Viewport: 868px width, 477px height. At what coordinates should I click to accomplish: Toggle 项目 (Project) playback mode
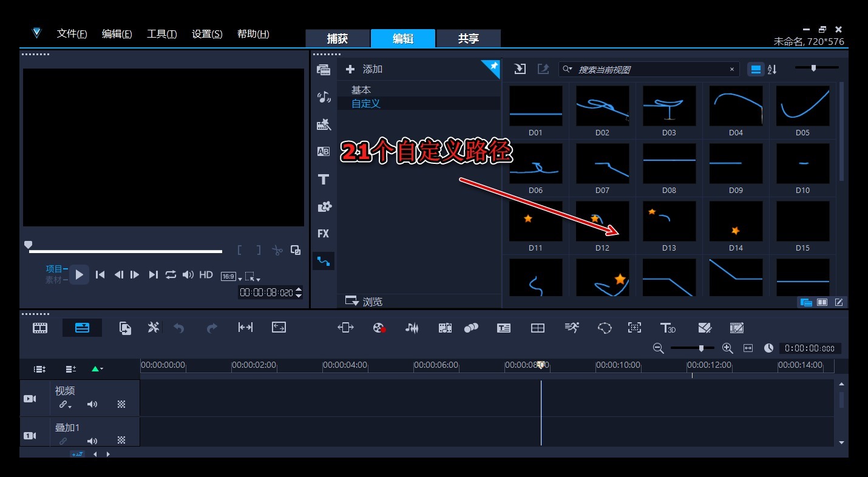pyautogui.click(x=54, y=269)
